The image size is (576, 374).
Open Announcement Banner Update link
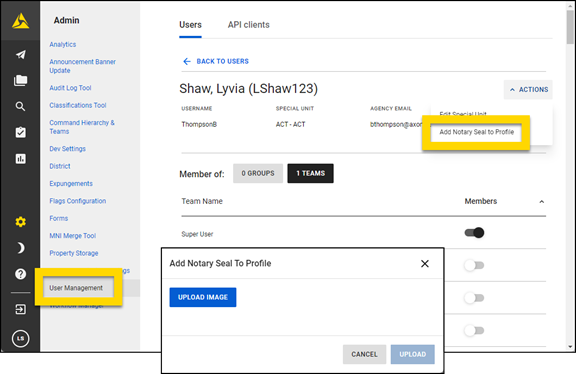(x=82, y=66)
